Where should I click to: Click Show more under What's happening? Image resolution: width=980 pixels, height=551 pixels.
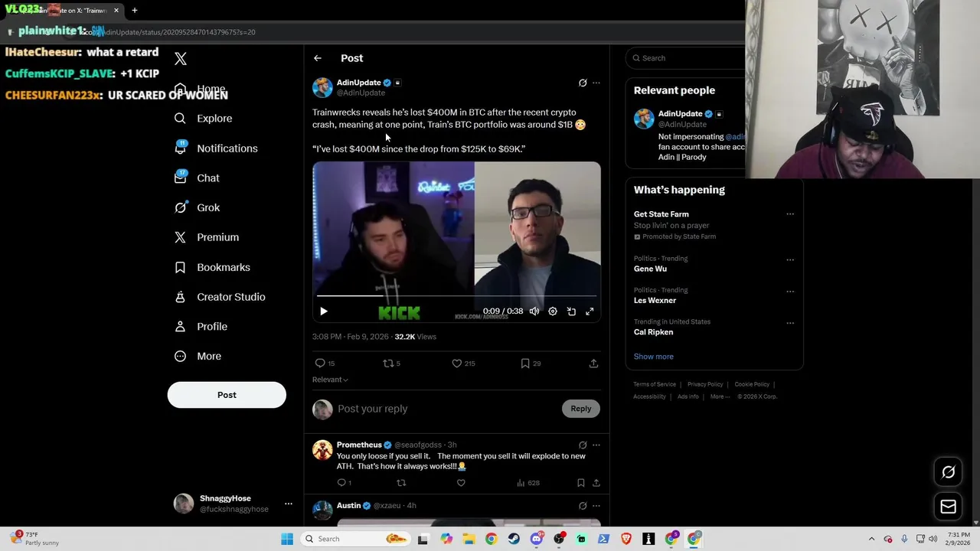(654, 357)
